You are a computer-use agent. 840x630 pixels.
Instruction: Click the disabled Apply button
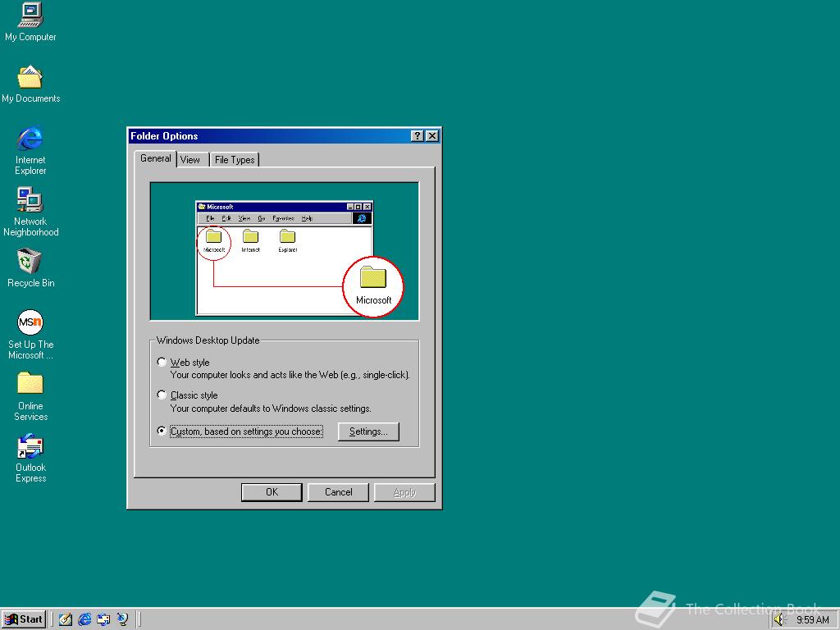click(x=404, y=492)
